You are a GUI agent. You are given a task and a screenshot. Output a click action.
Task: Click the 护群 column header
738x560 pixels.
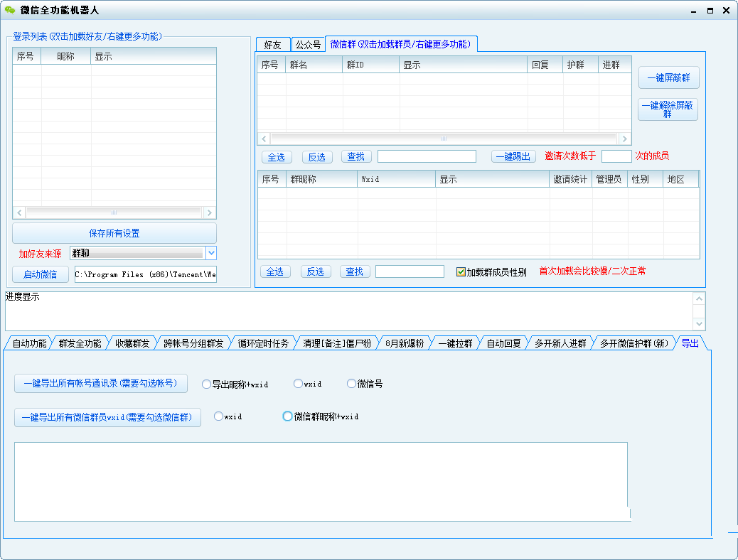point(580,65)
